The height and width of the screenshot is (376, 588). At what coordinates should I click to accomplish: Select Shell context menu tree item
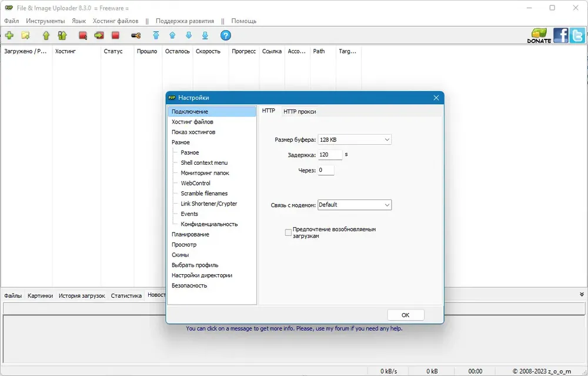tap(204, 162)
